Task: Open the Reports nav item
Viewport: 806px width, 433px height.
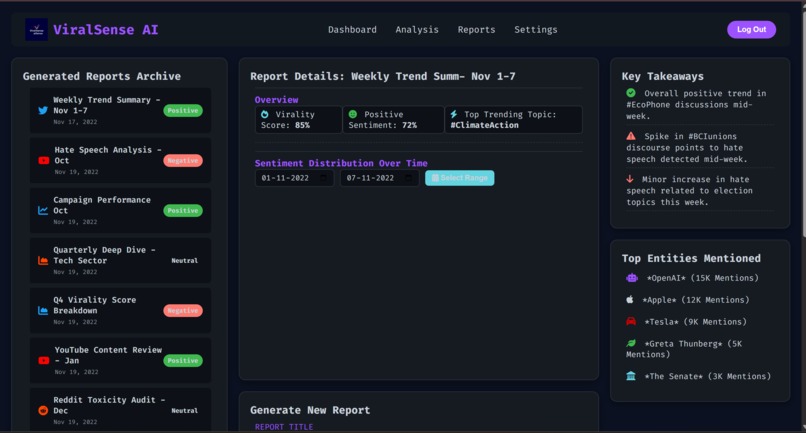Action: [x=477, y=30]
